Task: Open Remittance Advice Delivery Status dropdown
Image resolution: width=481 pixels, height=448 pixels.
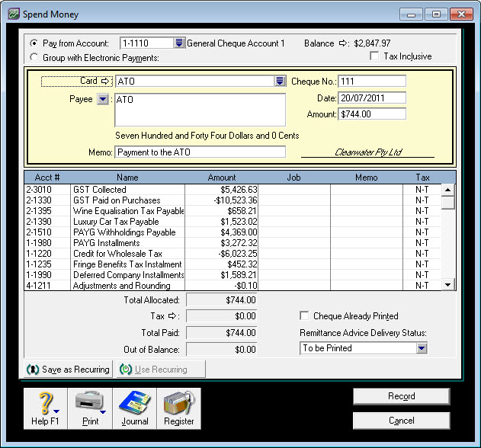Action: click(x=422, y=348)
